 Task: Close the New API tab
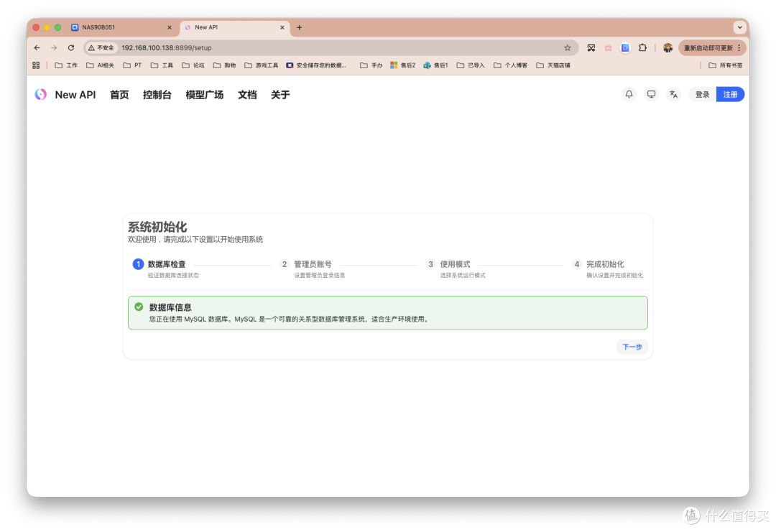[282, 28]
